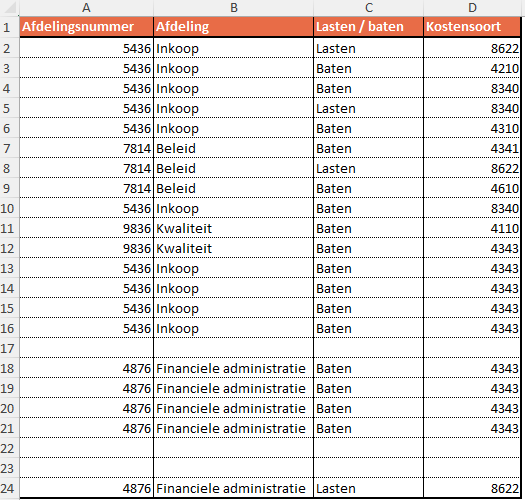Click Financiele administratie in row 24
The image size is (525, 500).
click(231, 488)
